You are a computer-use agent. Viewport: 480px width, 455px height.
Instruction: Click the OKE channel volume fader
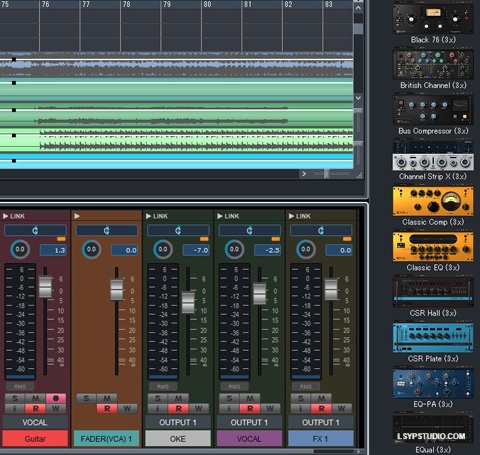click(188, 302)
